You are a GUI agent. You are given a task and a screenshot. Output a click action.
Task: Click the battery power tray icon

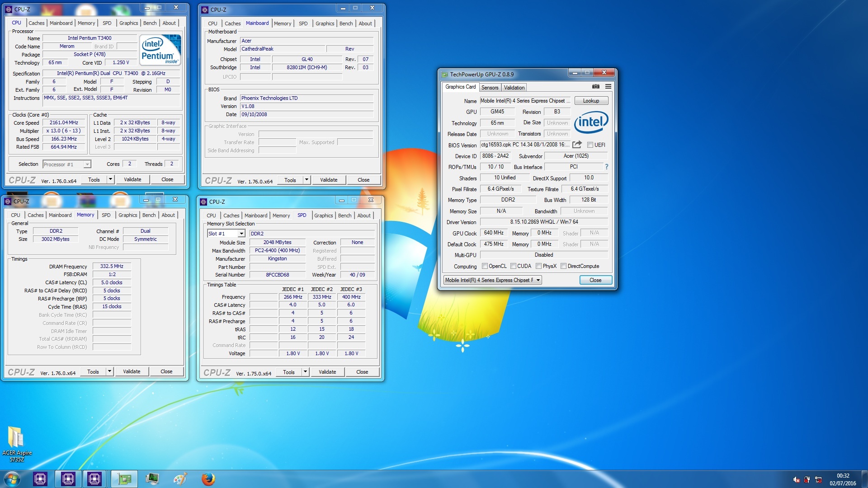tap(807, 479)
